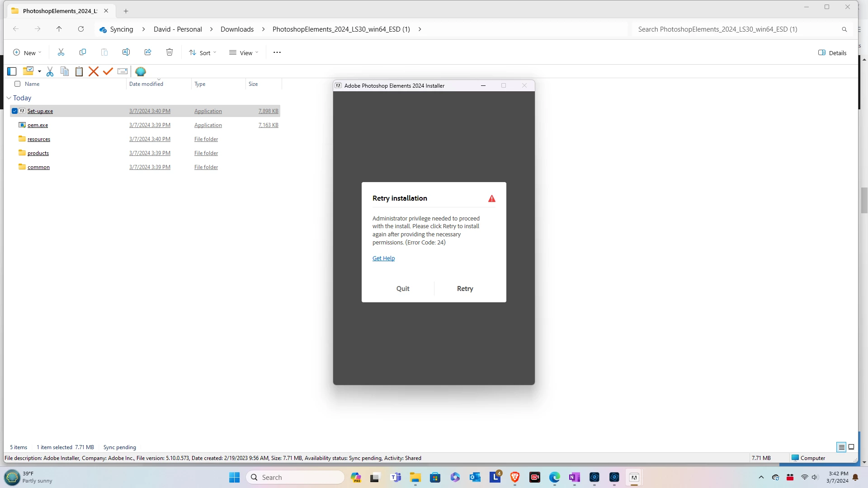Click the vertical scrollbar thumb on right edge
The width and height of the screenshot is (868, 488).
click(864, 200)
